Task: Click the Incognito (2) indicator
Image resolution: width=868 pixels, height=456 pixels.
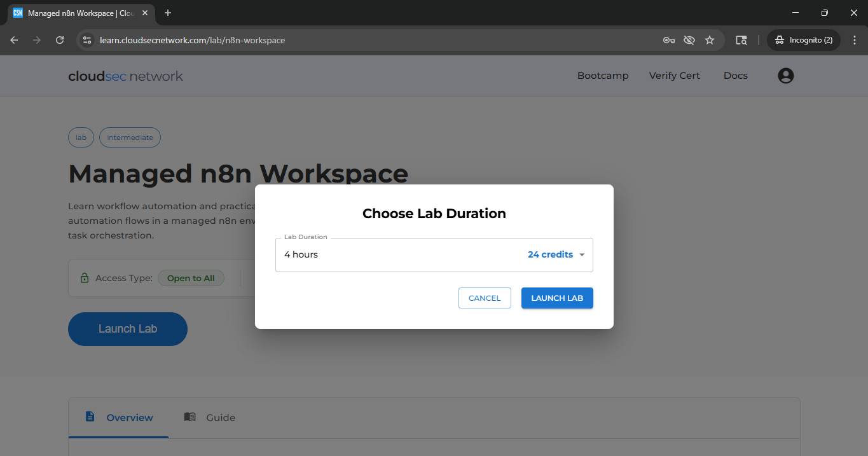Action: tap(804, 40)
